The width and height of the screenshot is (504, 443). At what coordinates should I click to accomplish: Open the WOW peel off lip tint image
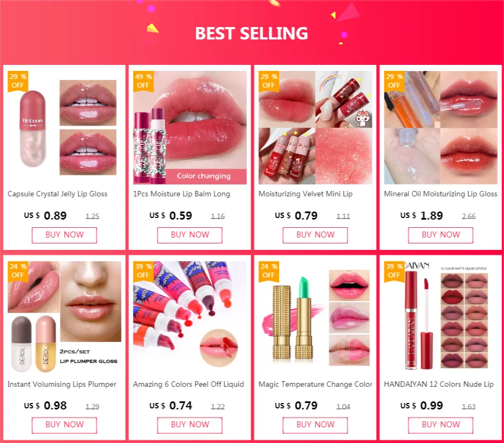click(190, 318)
